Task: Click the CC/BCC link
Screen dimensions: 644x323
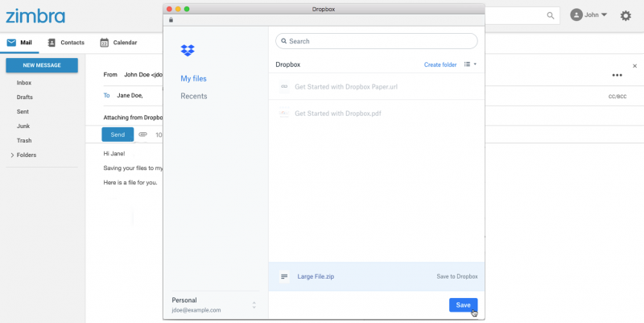Action: [617, 97]
